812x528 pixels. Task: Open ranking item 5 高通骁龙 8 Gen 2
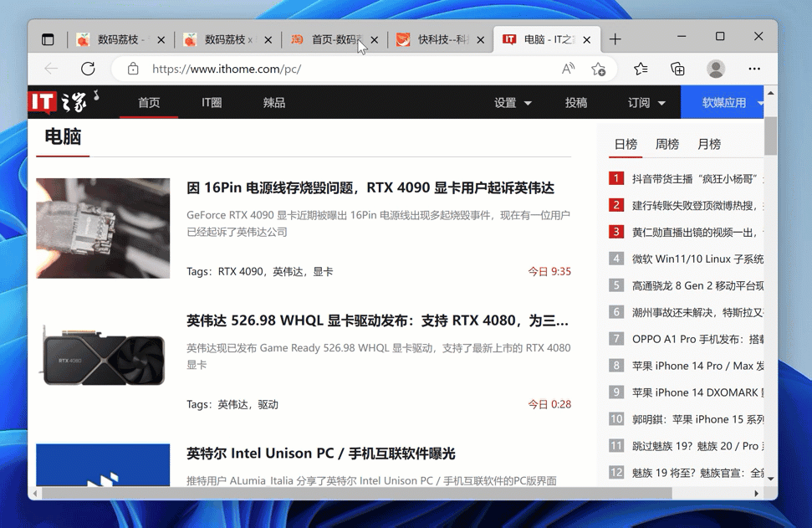click(x=697, y=285)
